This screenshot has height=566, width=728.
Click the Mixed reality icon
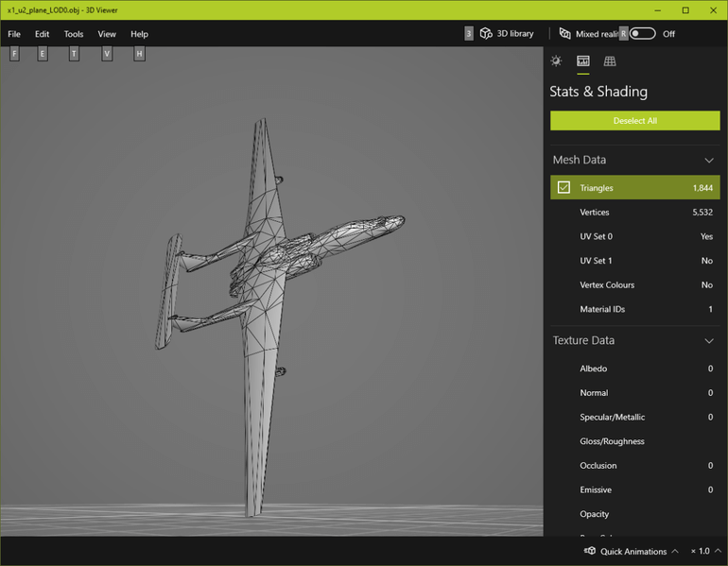(x=564, y=33)
